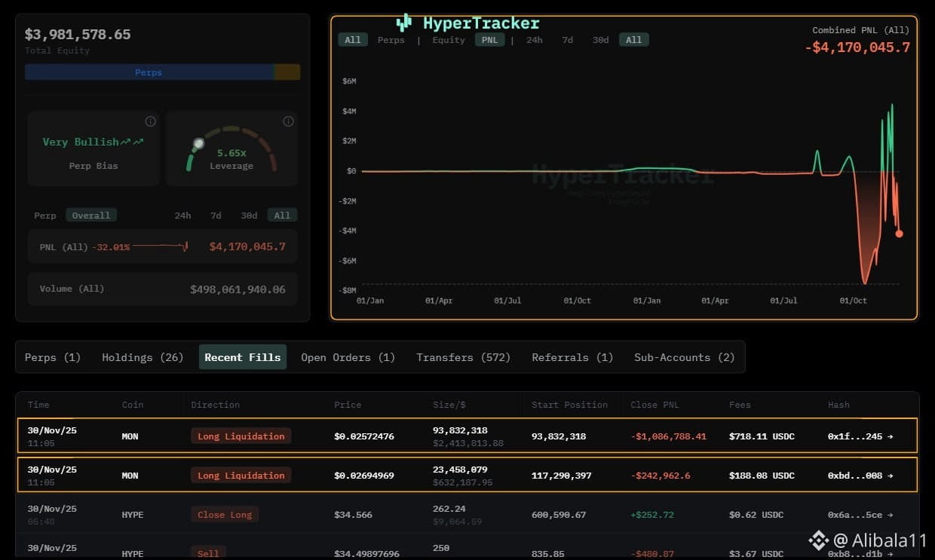Set stats panel range to 7d
935x560 pixels.
click(216, 216)
